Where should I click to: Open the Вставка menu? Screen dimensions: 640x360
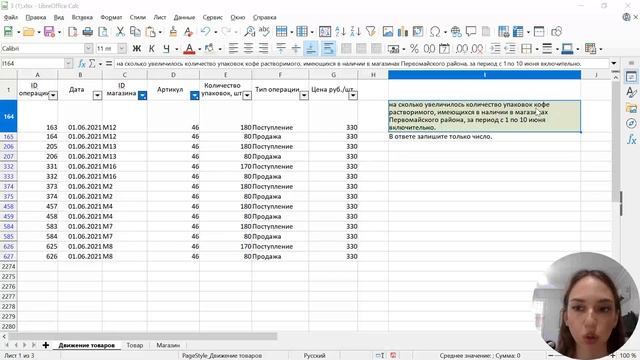tap(82, 17)
